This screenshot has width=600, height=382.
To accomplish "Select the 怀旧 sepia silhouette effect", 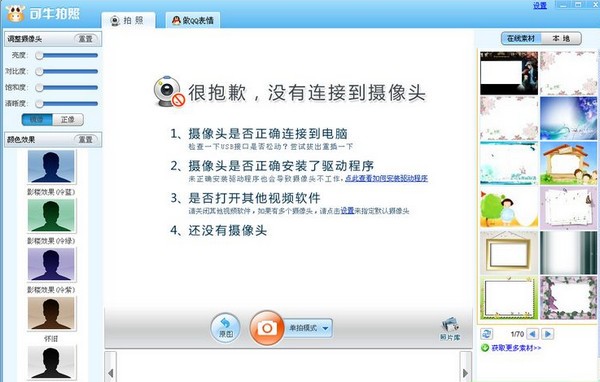I will (51, 313).
